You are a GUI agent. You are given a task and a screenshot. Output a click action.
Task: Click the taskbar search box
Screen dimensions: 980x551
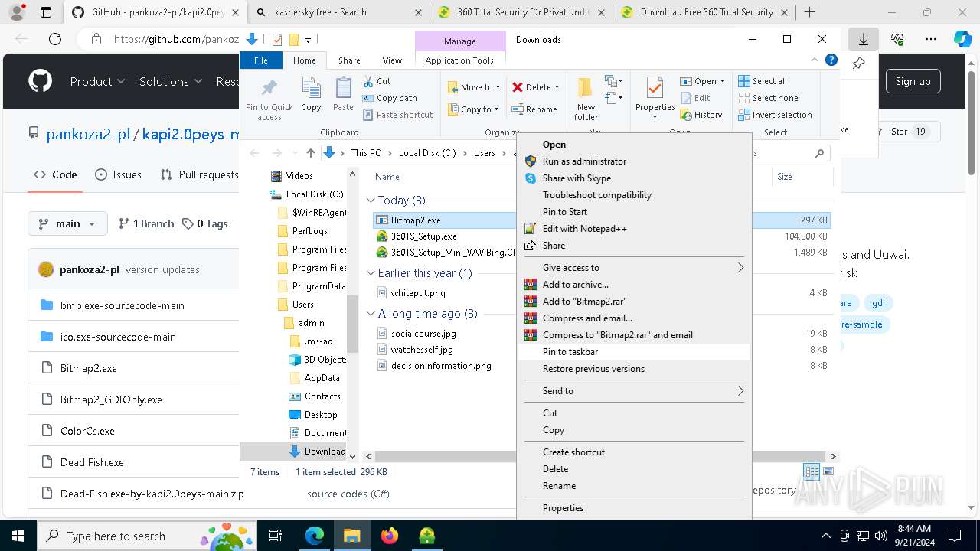(x=145, y=536)
